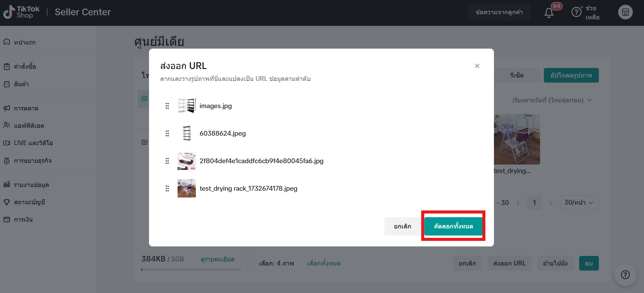The image size is (644, 293).
Task: Click the file name images.jpg
Action: point(216,106)
